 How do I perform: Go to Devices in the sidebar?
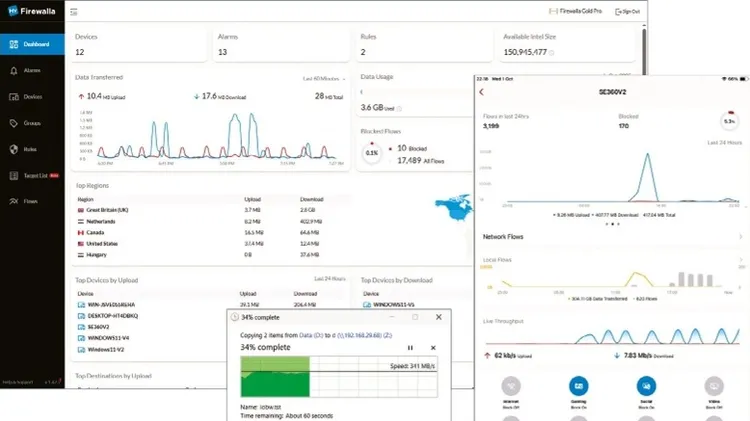click(31, 97)
